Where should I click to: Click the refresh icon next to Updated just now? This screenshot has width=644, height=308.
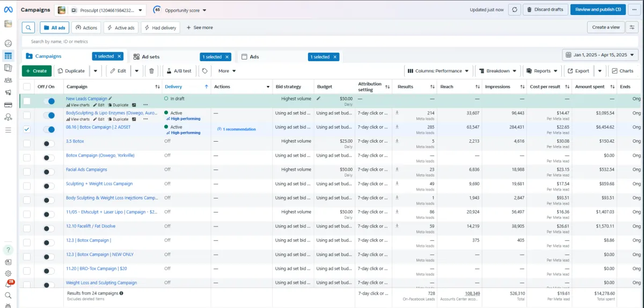coord(515,10)
